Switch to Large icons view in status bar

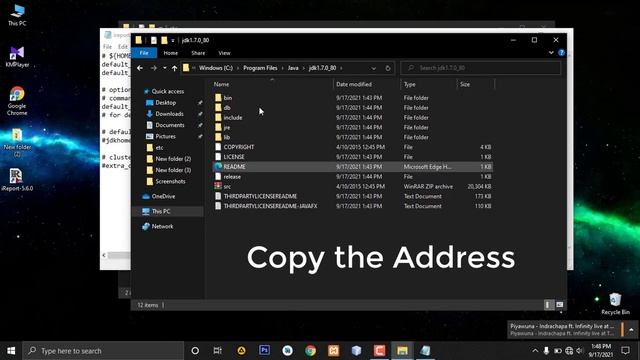pos(560,305)
